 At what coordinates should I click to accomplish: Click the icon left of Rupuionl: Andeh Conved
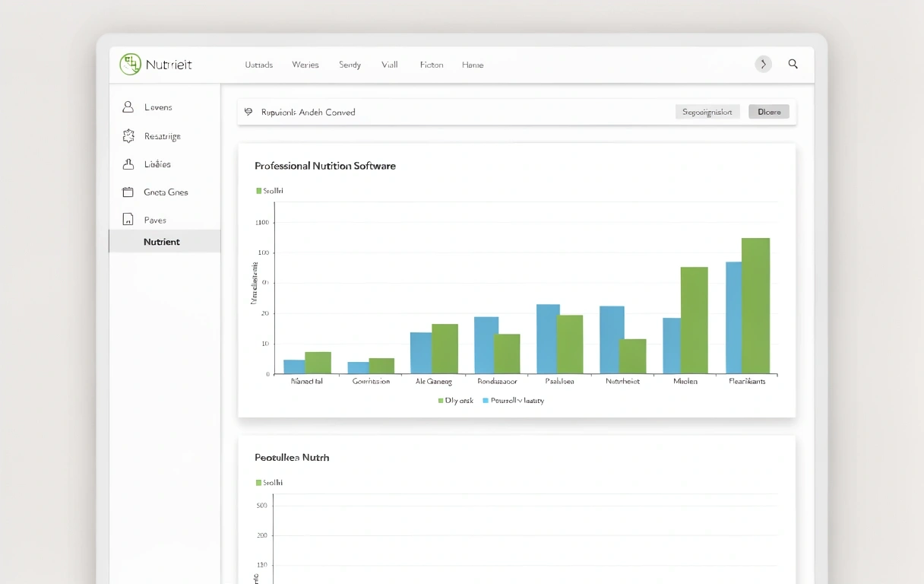point(248,112)
